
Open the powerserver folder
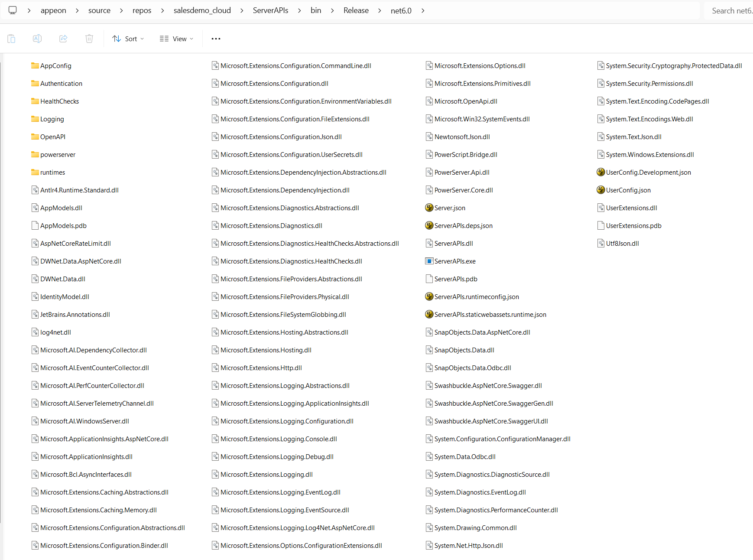pos(58,155)
